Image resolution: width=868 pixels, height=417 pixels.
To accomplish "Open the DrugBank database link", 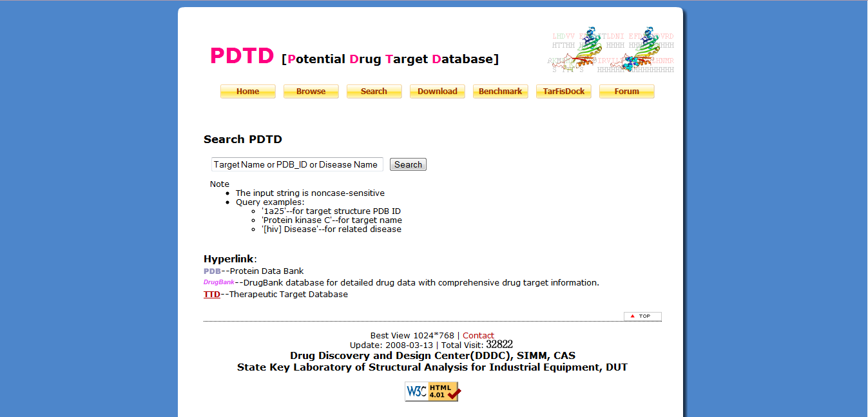I will pos(218,282).
